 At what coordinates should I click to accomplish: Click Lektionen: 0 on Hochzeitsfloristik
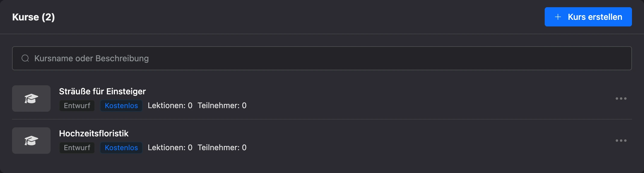click(170, 148)
